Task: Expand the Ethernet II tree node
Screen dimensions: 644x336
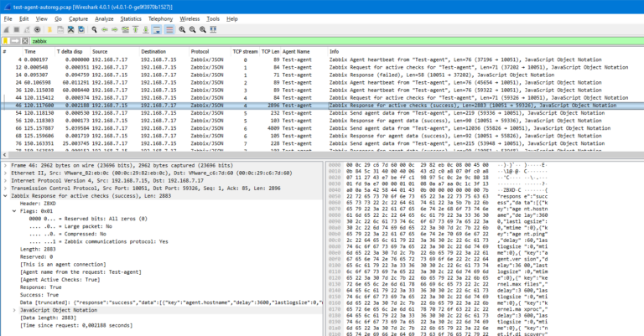Action: (x=5, y=173)
